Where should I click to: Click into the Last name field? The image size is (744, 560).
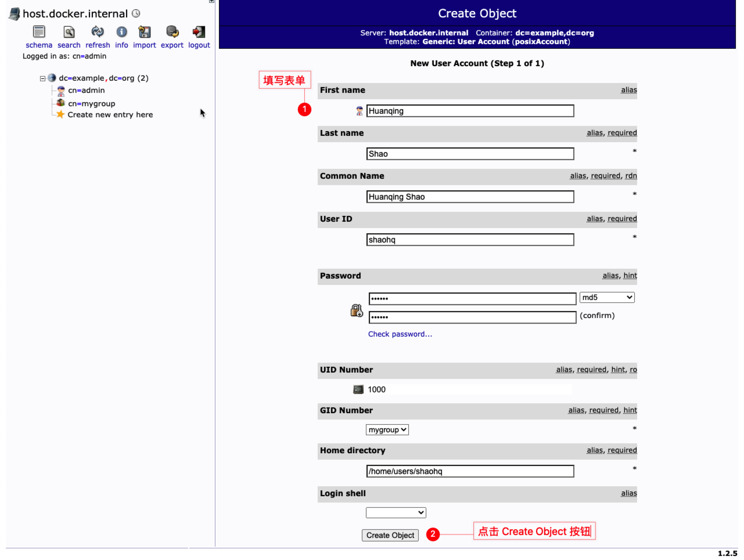pyautogui.click(x=470, y=154)
